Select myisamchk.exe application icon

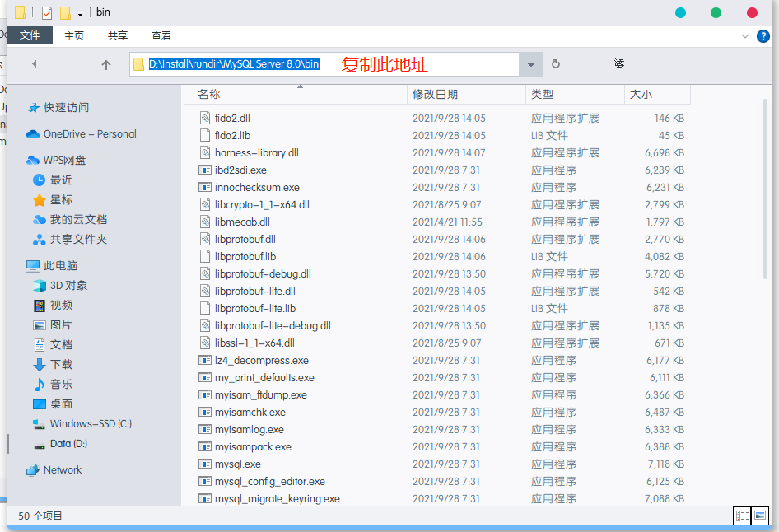click(x=205, y=413)
